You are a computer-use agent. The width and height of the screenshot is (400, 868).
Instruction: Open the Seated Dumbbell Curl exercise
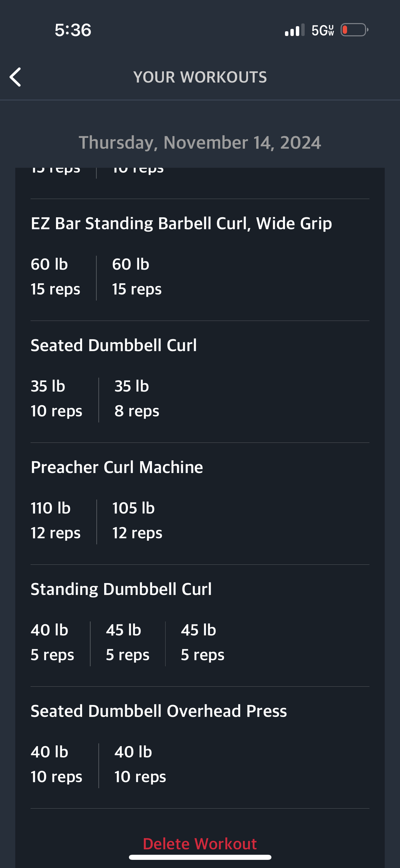[x=114, y=345]
